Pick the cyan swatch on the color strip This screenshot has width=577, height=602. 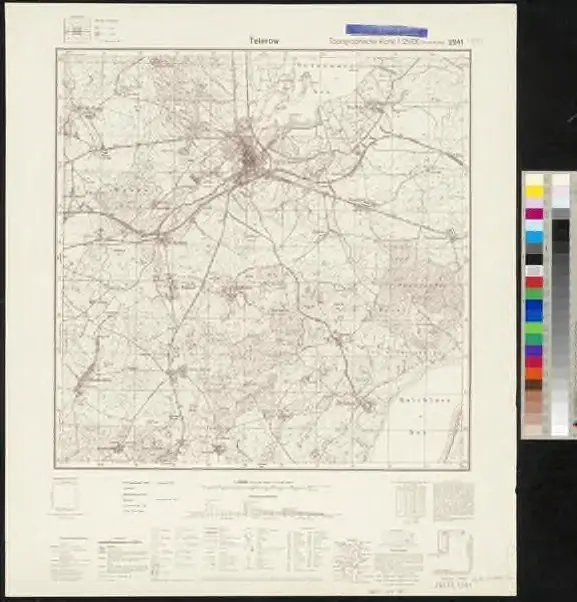pyautogui.click(x=534, y=237)
